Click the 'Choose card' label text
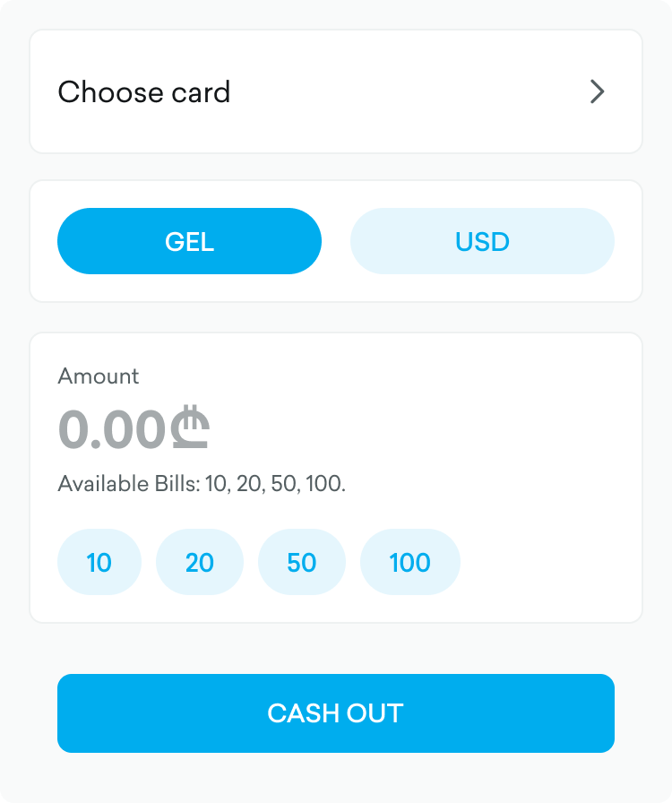 (144, 91)
